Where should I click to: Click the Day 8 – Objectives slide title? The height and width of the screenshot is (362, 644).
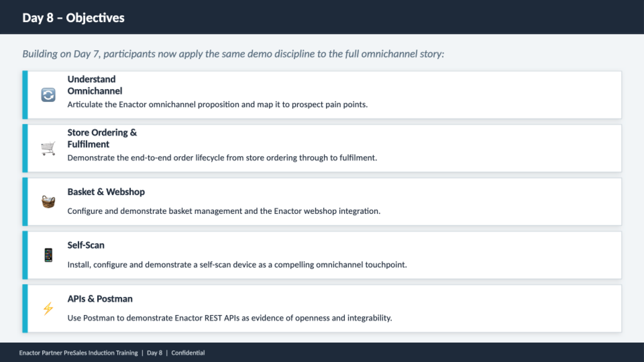[x=73, y=18]
